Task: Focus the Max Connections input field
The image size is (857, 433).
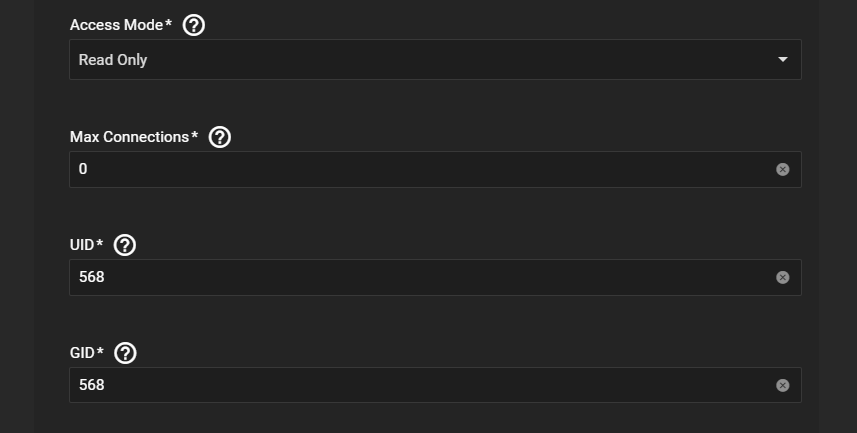Action: point(420,170)
